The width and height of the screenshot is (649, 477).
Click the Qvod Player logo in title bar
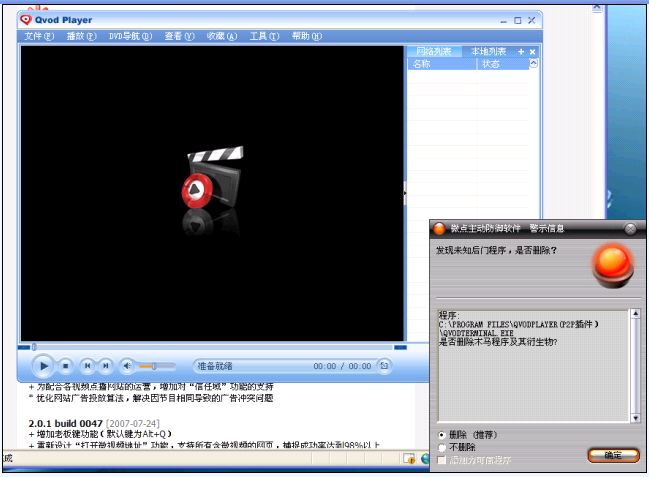pos(26,20)
